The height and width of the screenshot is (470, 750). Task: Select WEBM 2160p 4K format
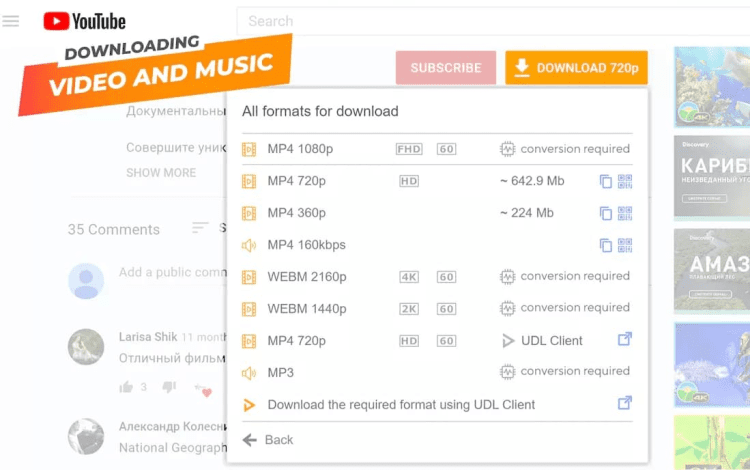click(306, 277)
